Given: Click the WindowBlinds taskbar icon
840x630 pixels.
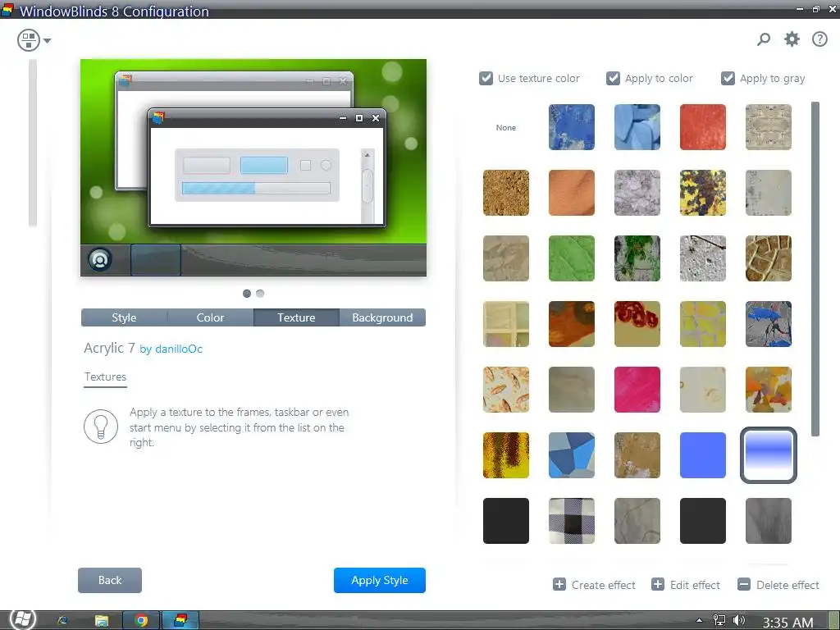Looking at the screenshot, I should (180, 620).
